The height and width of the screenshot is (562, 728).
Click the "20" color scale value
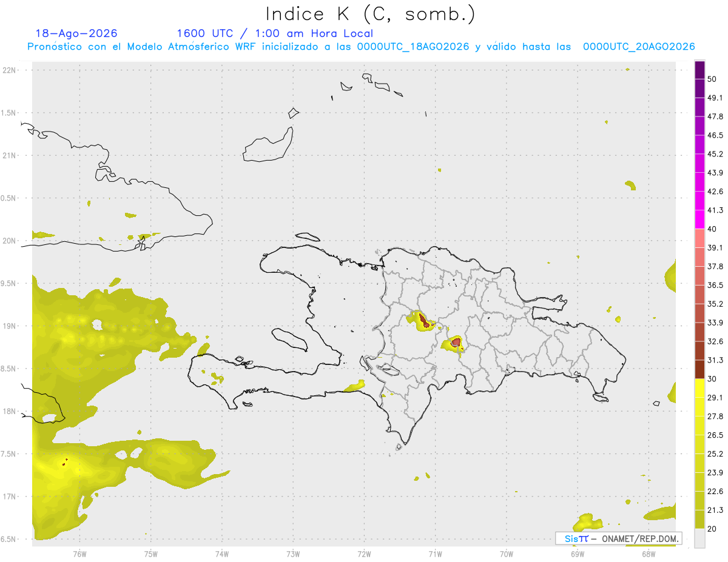(x=713, y=529)
